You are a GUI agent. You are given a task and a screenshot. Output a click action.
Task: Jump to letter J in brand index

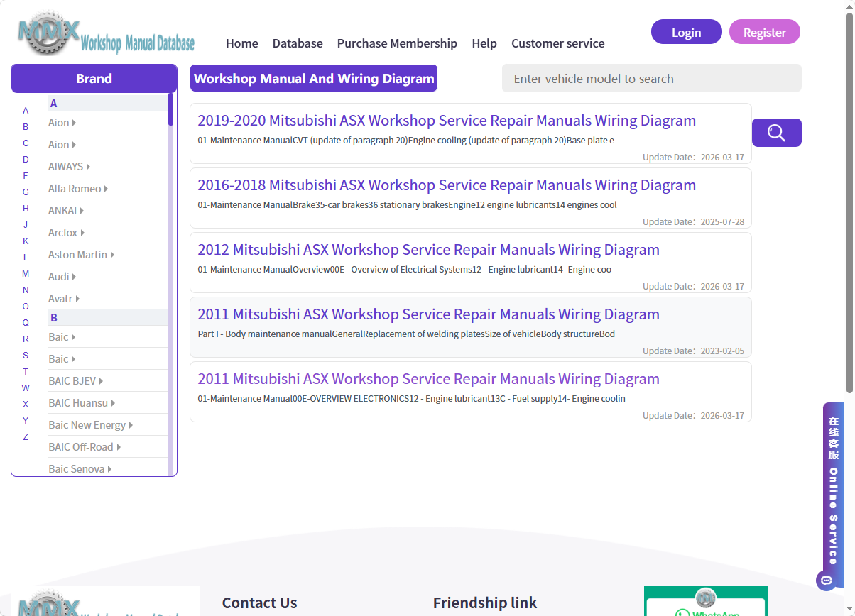point(26,225)
